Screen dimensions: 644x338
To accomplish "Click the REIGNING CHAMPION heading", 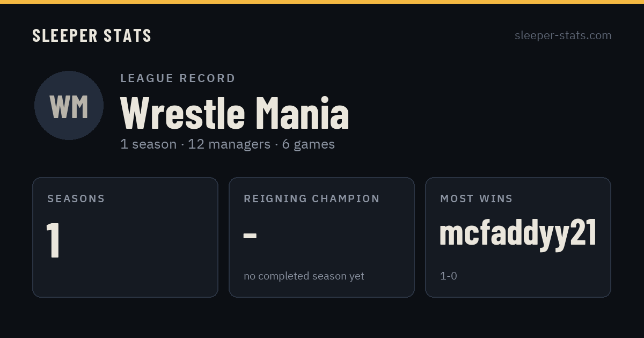I will (312, 199).
